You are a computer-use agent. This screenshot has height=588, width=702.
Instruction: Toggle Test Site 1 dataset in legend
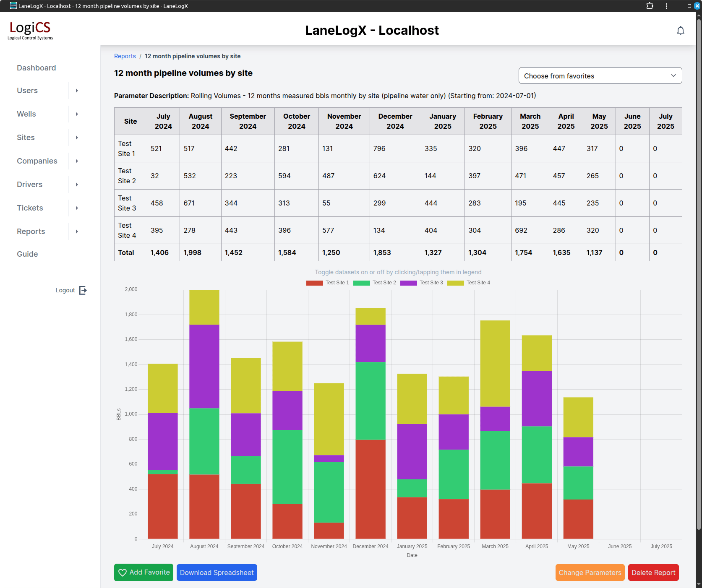tap(327, 283)
